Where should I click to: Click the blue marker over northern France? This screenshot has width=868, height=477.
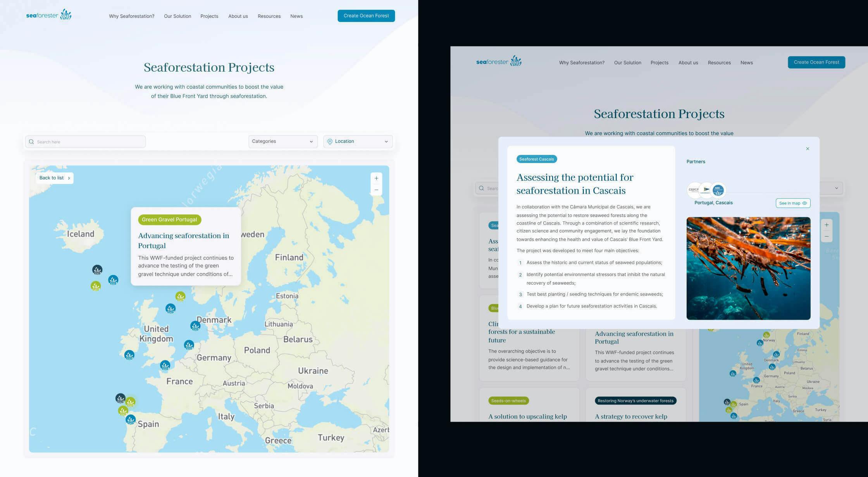165,365
